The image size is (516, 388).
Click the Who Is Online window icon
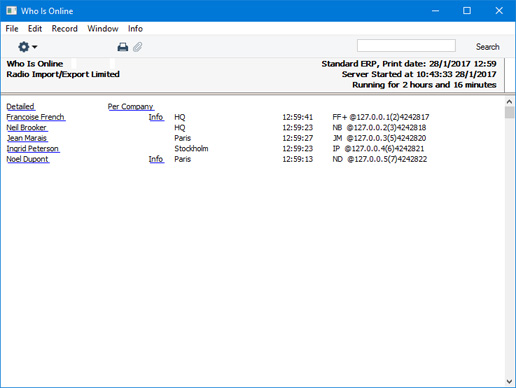11,11
